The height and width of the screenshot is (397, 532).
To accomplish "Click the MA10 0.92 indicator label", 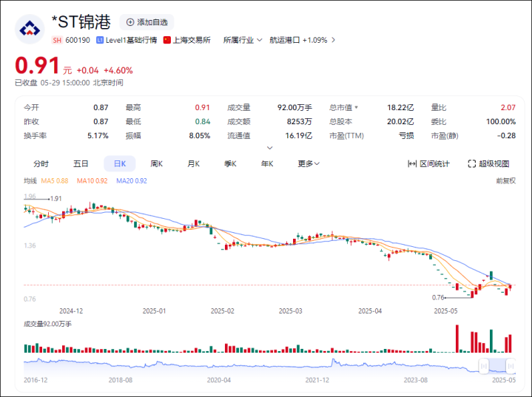I will point(92,181).
